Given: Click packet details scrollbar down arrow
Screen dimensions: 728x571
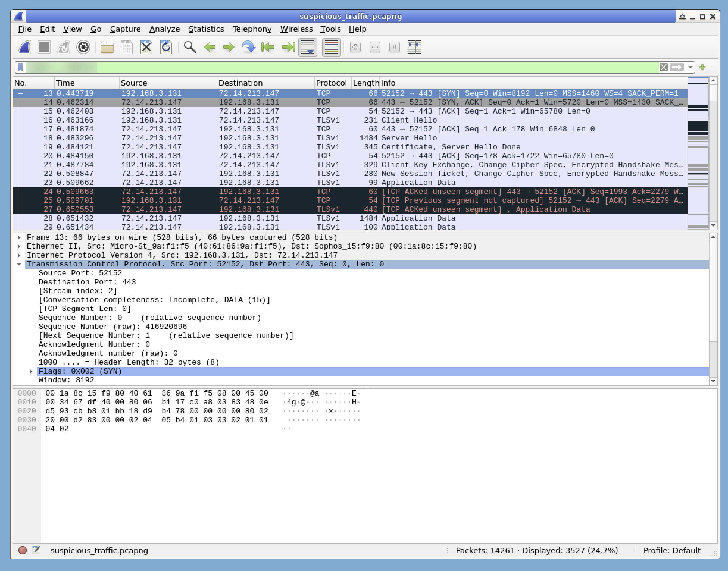Looking at the screenshot, I should pyautogui.click(x=713, y=382).
